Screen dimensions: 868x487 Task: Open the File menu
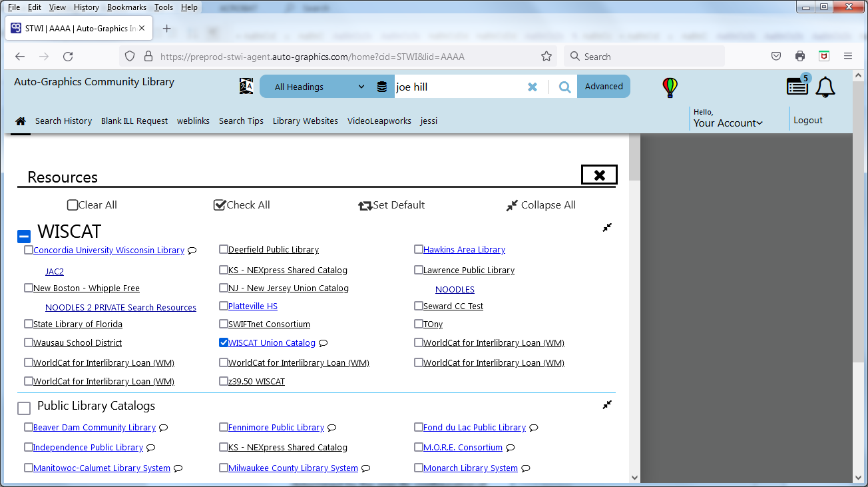pyautogui.click(x=14, y=7)
